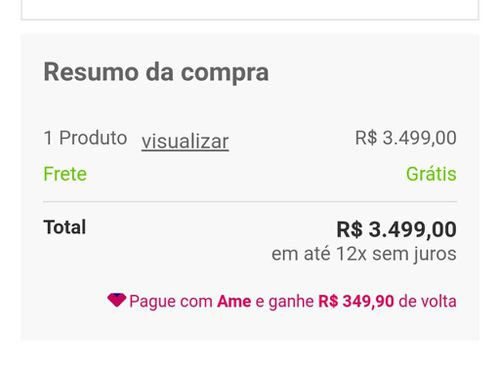The width and height of the screenshot is (500, 370).
Task: Click the pink Ame heart icon
Action: click(117, 300)
